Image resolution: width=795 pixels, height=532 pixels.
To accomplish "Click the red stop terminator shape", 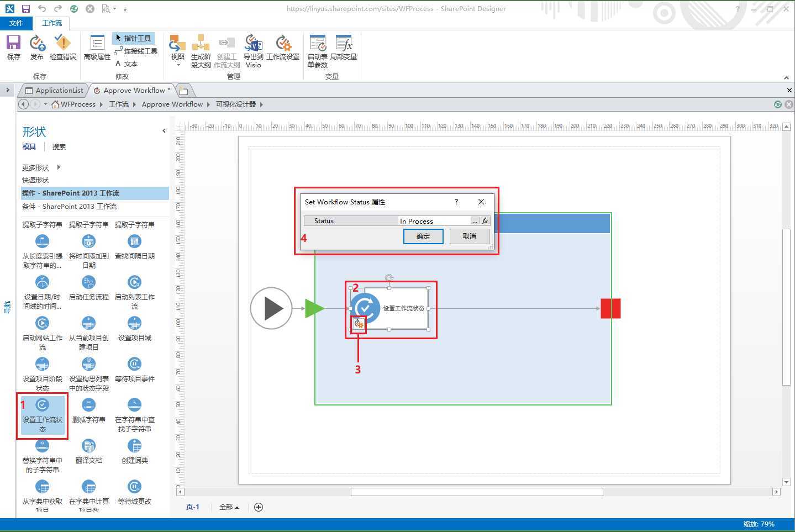I will pyautogui.click(x=610, y=308).
